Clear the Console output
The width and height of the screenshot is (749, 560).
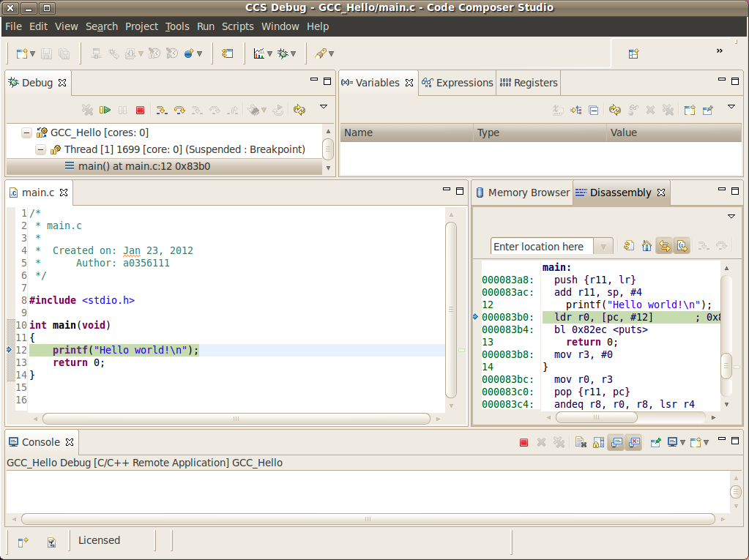581,442
